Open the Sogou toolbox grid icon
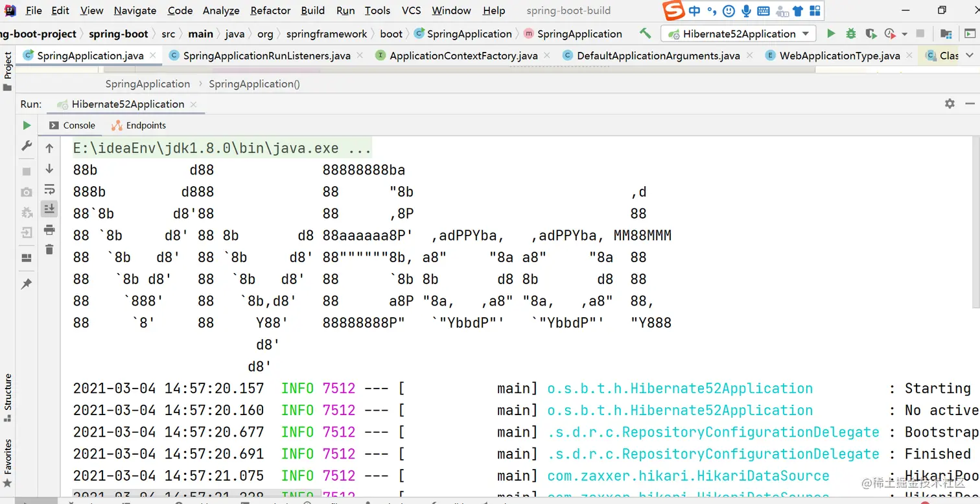Viewport: 980px width, 504px height. (x=815, y=11)
